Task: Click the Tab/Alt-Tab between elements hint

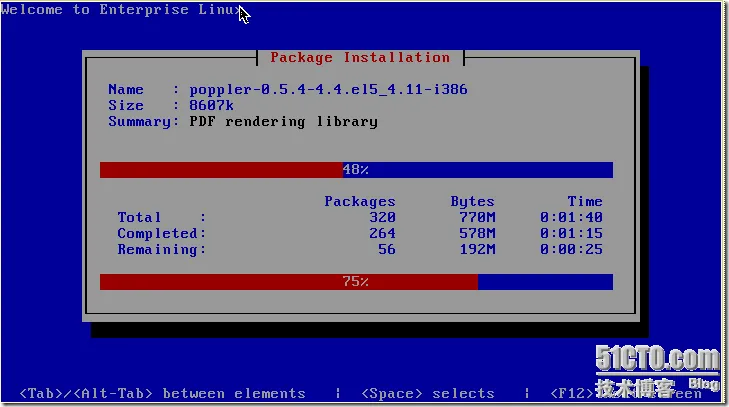Action: coord(162,394)
